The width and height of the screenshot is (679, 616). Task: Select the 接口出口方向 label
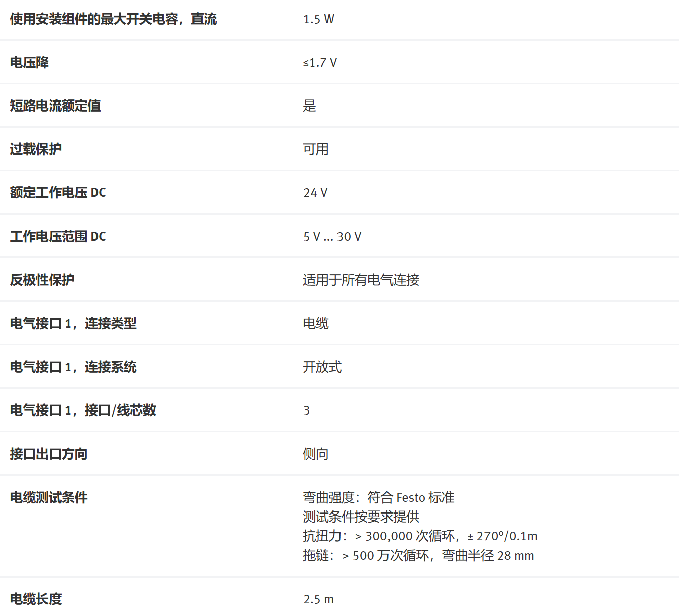coord(48,454)
